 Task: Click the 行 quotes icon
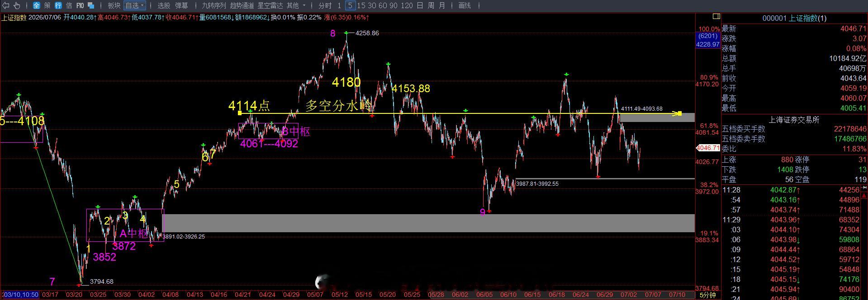[x=58, y=5]
